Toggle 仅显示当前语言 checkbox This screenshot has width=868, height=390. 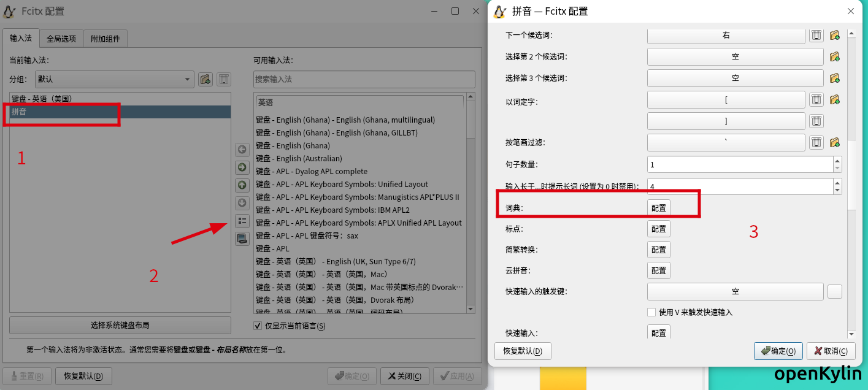tap(258, 326)
